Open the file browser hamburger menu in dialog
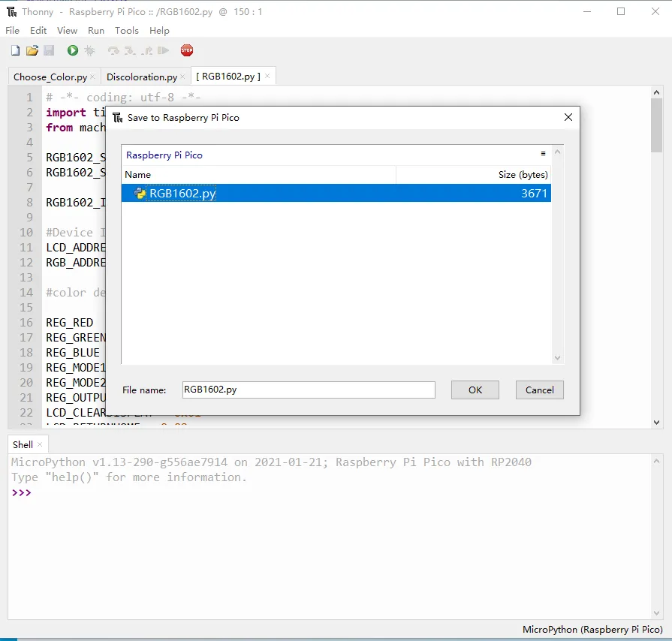Viewport: 672px width, 641px height. pyautogui.click(x=543, y=153)
